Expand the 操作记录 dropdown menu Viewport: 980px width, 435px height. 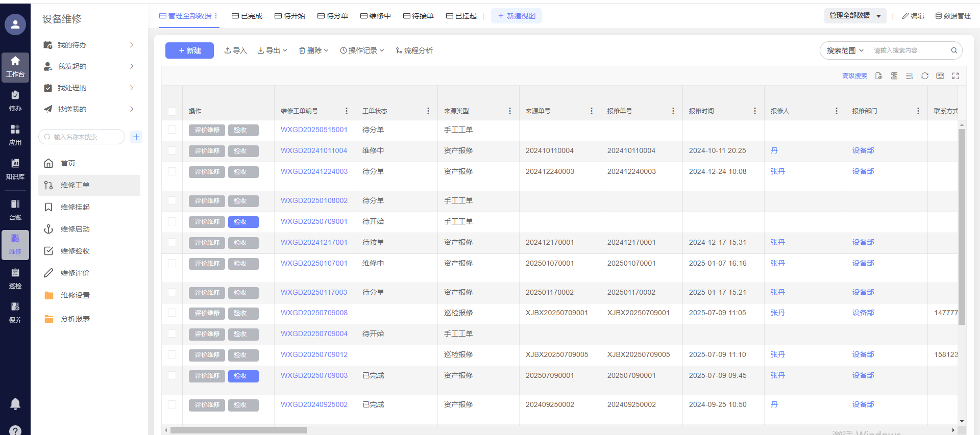click(362, 50)
